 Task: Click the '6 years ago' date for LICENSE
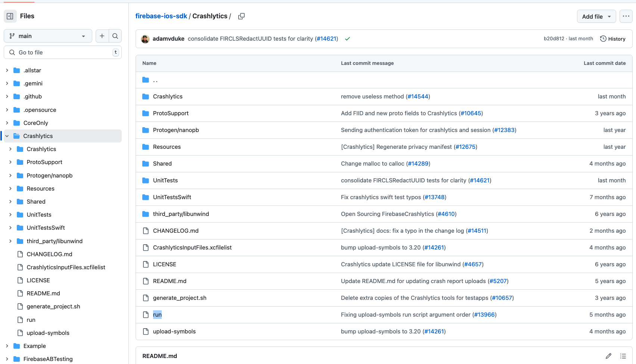coord(610,264)
